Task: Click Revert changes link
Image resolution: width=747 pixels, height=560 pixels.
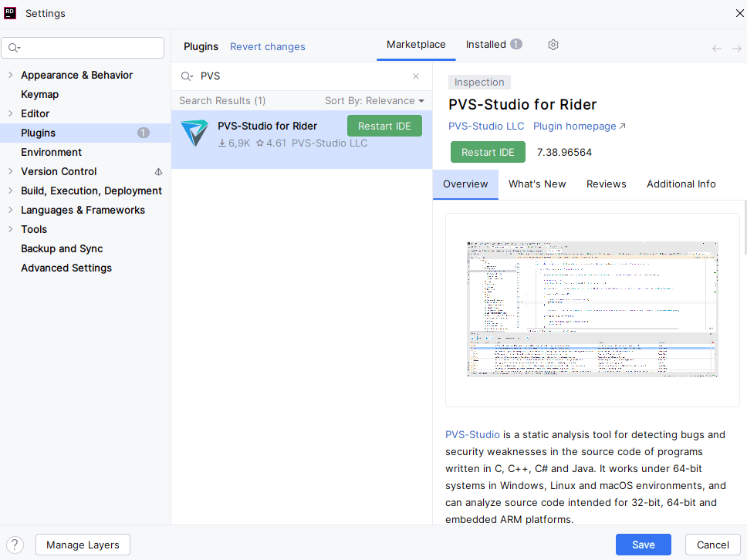Action: (267, 47)
